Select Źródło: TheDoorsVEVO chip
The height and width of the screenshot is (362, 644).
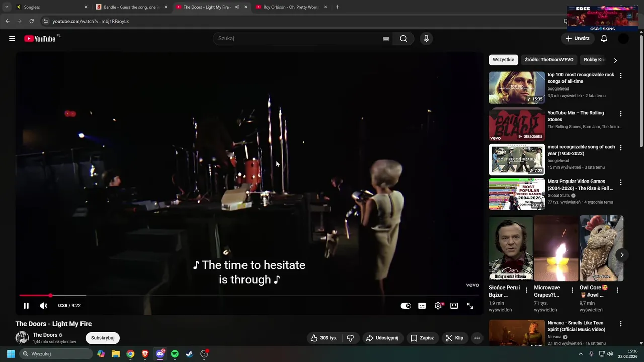click(x=549, y=60)
